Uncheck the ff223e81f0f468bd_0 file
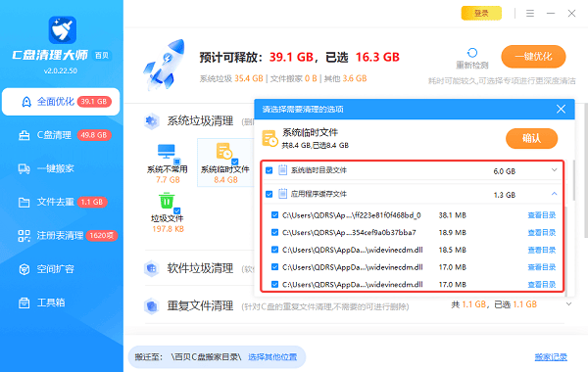Image resolution: width=588 pixels, height=372 pixels. click(x=274, y=215)
